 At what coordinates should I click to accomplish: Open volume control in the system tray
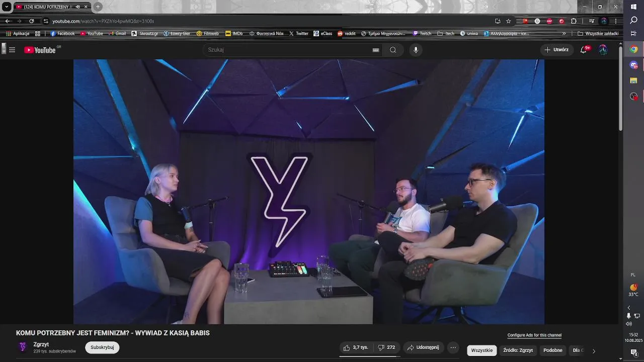point(628,324)
